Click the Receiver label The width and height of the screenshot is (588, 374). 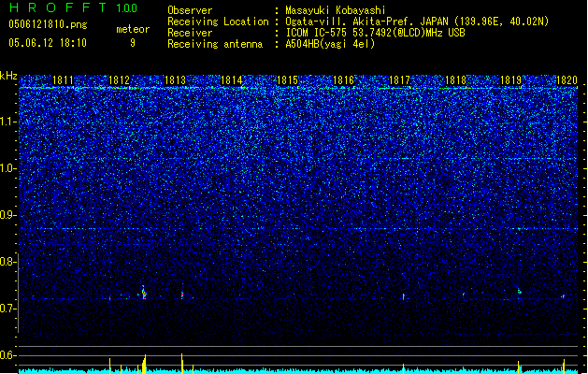pos(190,33)
